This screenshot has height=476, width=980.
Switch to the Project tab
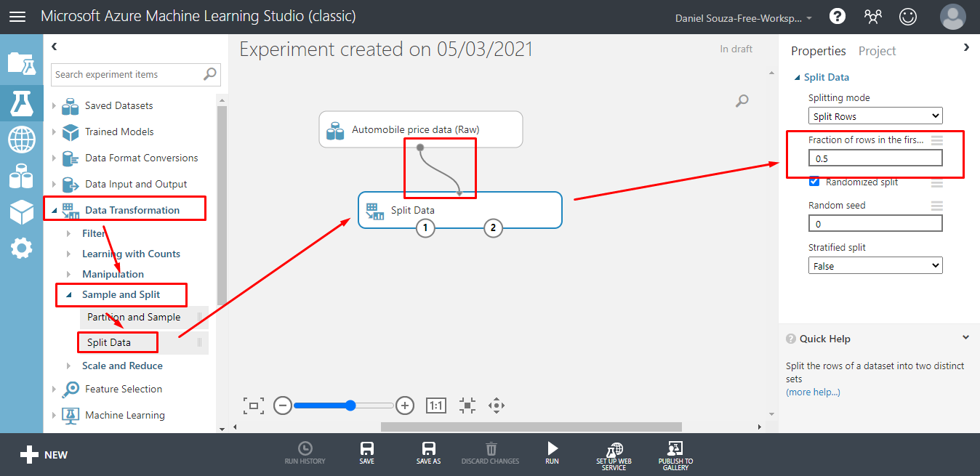click(x=877, y=51)
